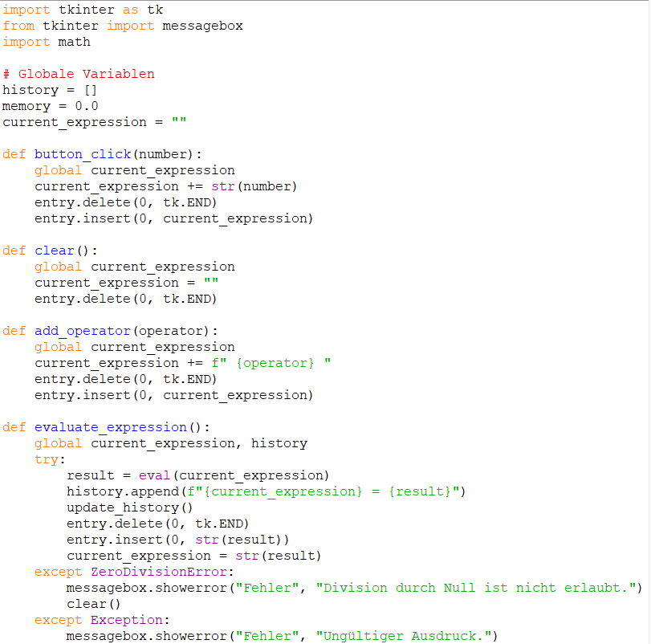Click the 'add_operator' function name

click(x=83, y=331)
